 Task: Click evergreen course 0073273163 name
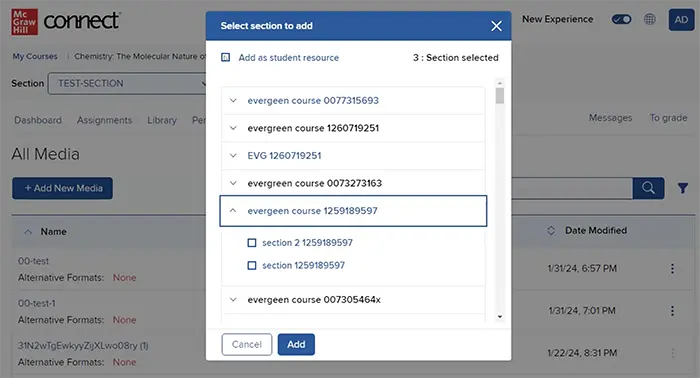315,183
